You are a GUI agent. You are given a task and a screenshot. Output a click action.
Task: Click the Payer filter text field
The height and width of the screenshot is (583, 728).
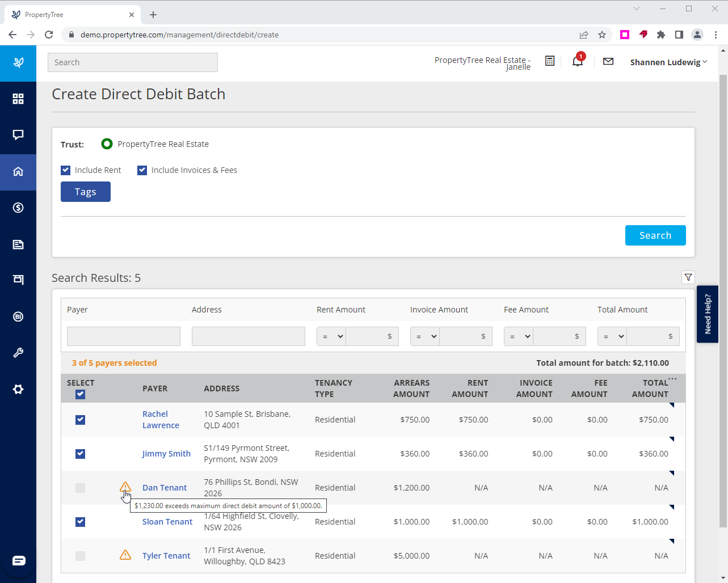click(124, 336)
